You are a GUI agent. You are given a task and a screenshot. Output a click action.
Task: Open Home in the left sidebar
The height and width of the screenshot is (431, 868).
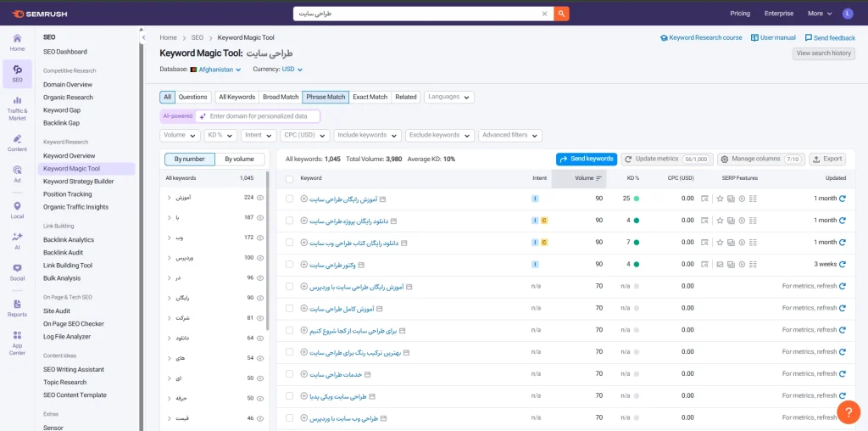[17, 42]
